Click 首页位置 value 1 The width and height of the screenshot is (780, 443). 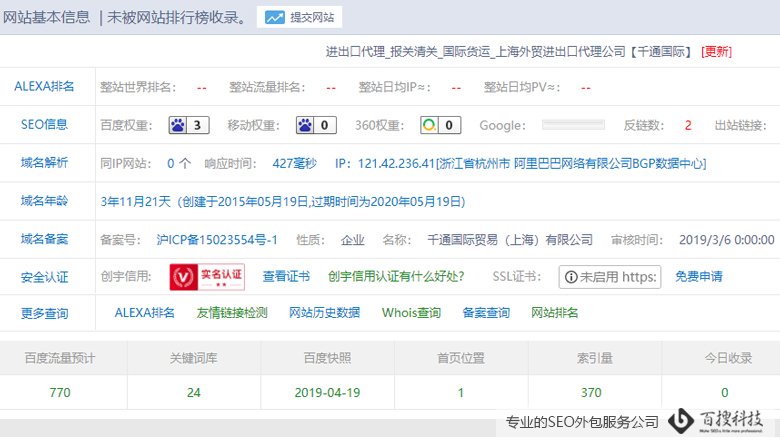coord(461,393)
